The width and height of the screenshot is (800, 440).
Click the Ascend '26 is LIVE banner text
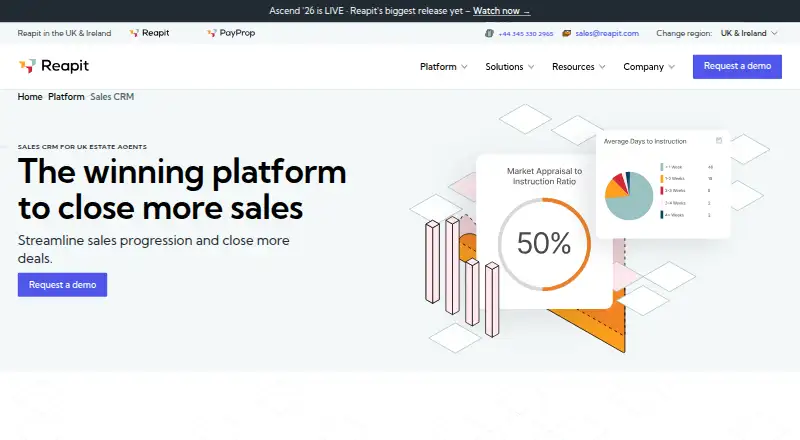[366, 11]
